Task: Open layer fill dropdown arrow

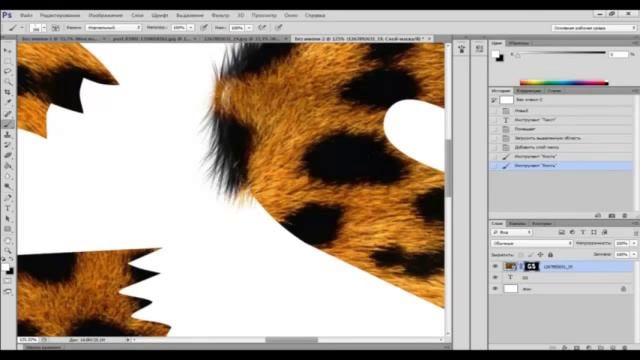Action: point(634,254)
